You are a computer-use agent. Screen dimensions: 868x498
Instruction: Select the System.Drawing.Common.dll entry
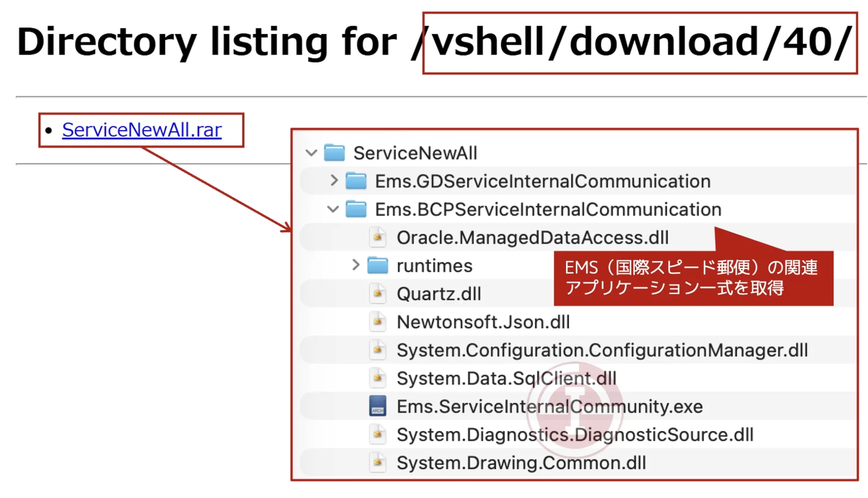[x=521, y=463]
